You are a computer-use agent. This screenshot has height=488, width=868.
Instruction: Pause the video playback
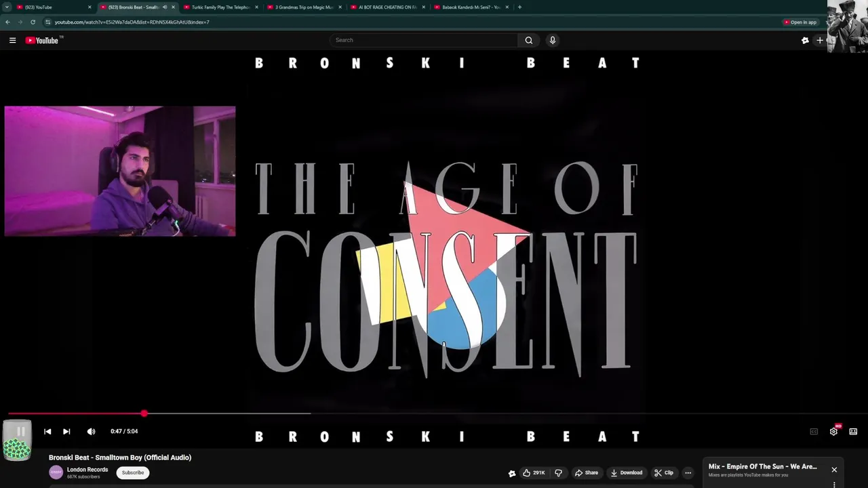[x=20, y=431]
